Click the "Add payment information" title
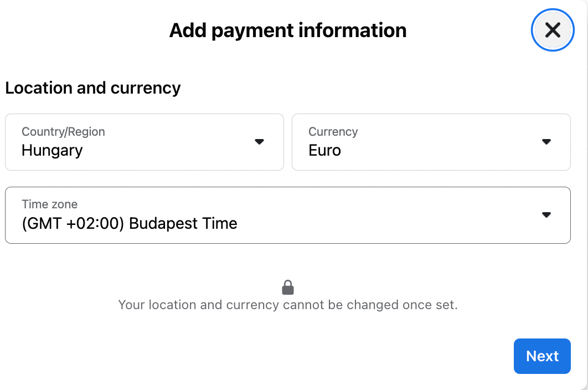 pos(287,30)
